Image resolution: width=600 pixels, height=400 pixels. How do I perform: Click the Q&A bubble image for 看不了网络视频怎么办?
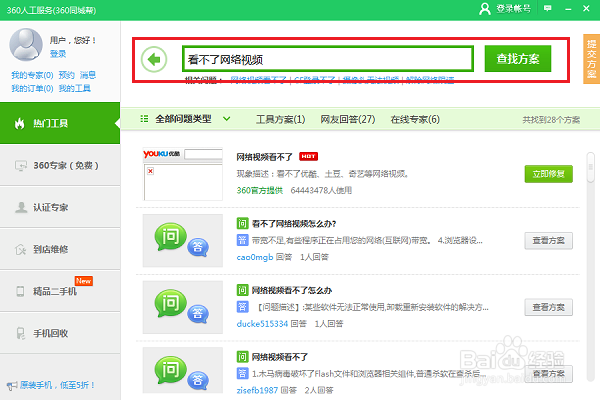[183, 240]
